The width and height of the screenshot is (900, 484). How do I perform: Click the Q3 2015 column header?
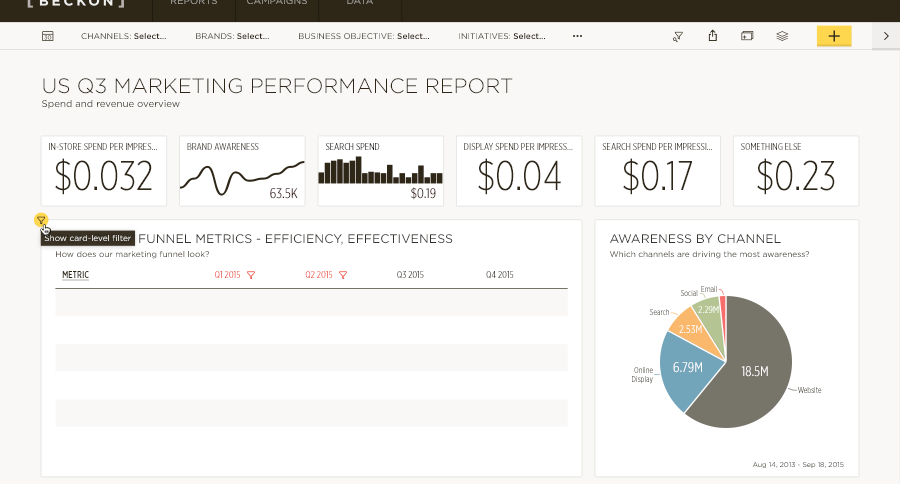[410, 275]
